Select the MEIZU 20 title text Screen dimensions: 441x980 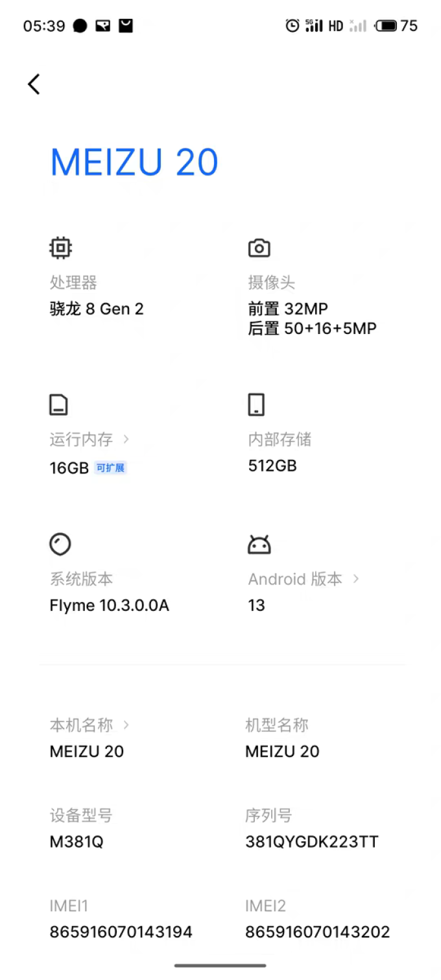coord(134,162)
